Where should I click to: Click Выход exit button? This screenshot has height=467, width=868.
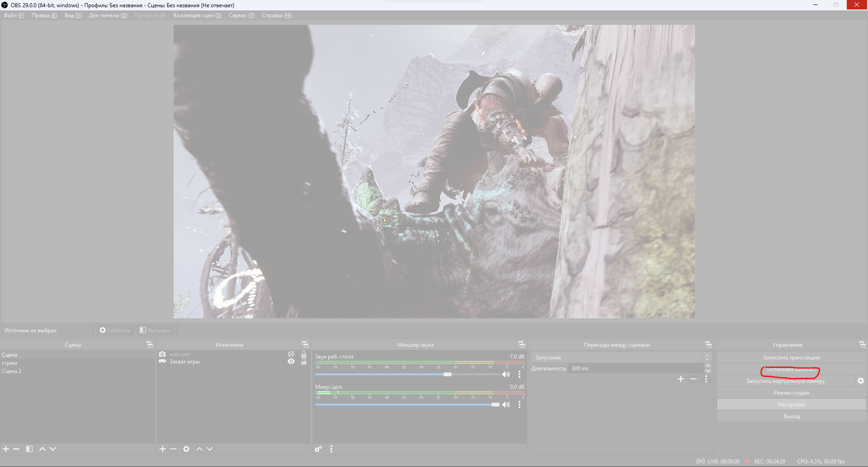click(791, 416)
